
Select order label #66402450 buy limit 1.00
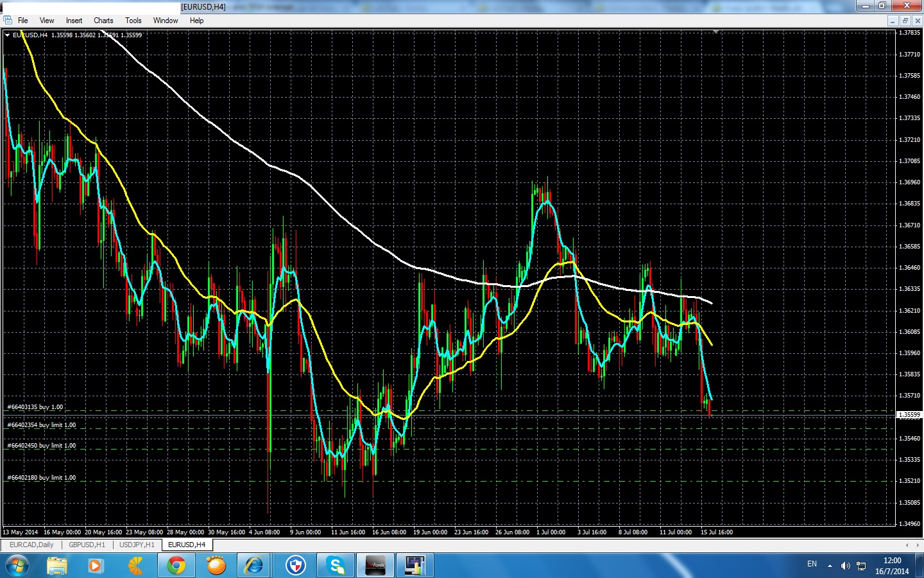(42, 446)
